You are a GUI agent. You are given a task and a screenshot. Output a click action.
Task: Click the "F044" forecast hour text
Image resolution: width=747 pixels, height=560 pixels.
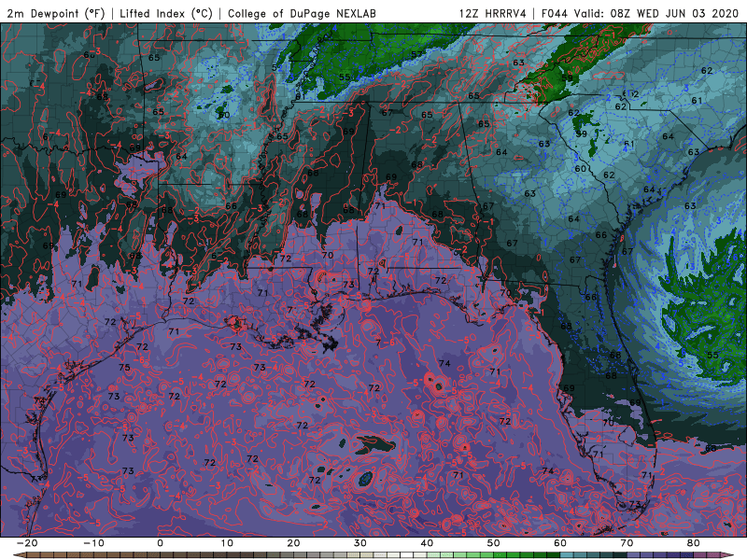click(x=555, y=13)
